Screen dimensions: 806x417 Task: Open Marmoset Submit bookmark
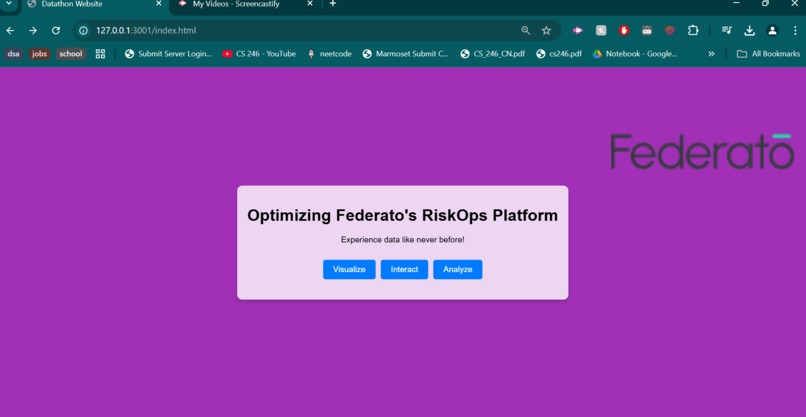(406, 53)
